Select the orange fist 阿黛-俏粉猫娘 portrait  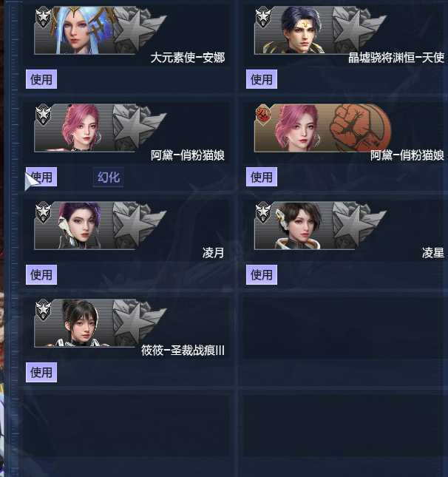pyautogui.click(x=298, y=128)
